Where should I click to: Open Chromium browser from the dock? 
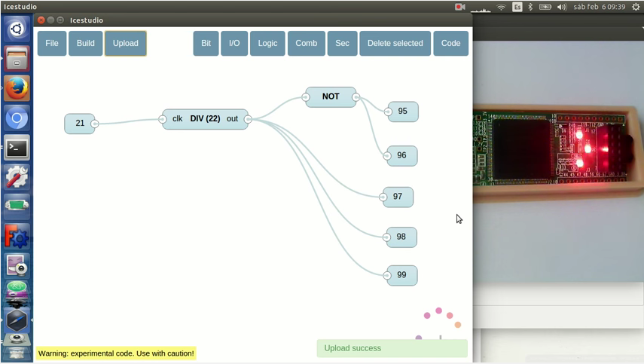(17, 118)
